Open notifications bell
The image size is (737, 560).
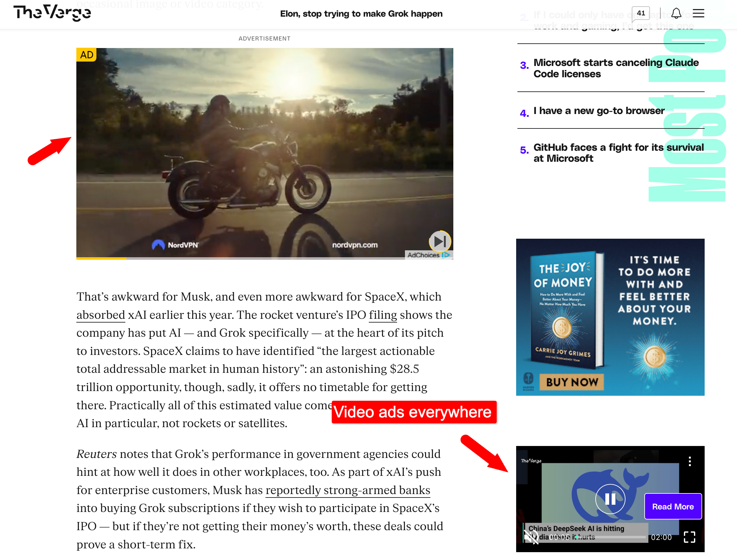click(676, 13)
